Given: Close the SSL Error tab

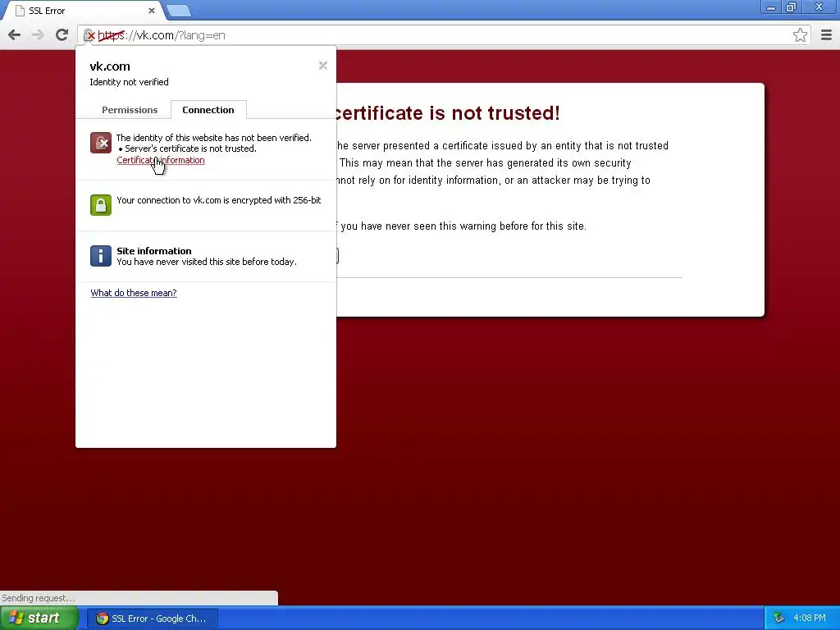Looking at the screenshot, I should pos(152,11).
